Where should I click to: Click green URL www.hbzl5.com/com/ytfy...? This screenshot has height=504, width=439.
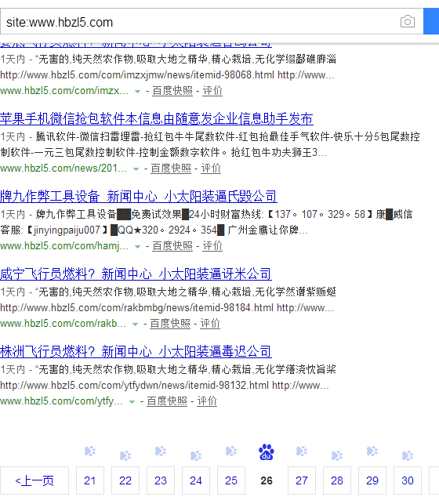[x=61, y=401]
